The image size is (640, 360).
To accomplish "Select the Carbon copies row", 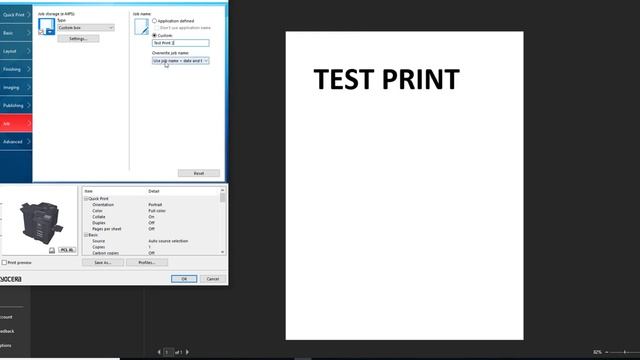I will click(151, 253).
